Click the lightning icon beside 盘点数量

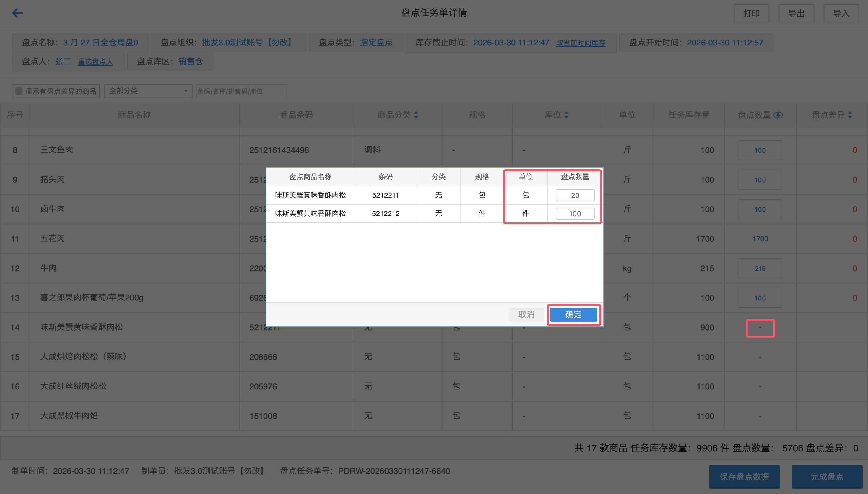pos(778,115)
